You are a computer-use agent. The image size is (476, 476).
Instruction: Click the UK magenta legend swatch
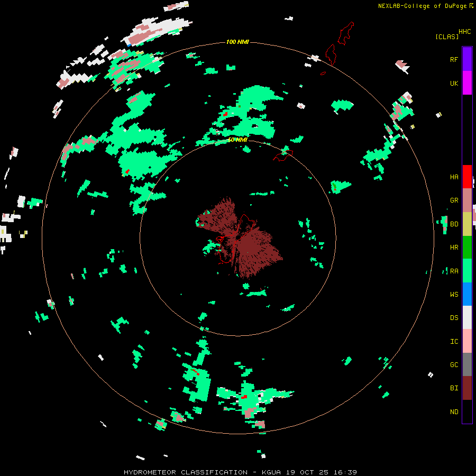[x=467, y=83]
